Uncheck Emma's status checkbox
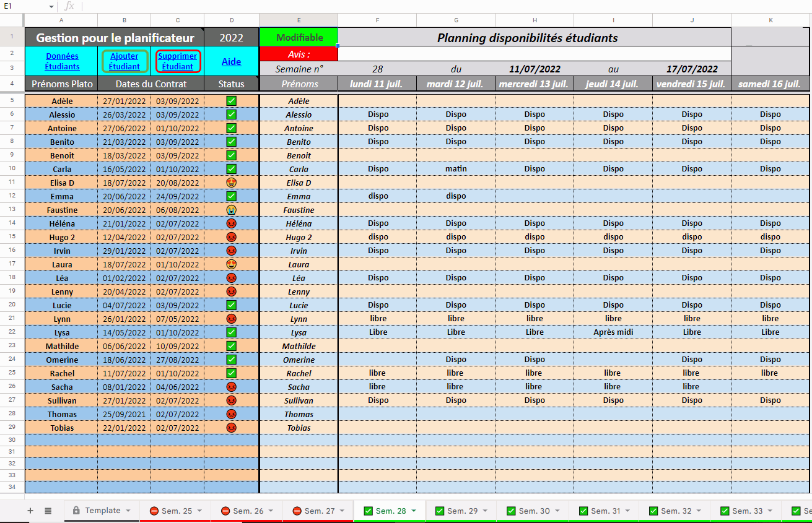 tap(232, 196)
